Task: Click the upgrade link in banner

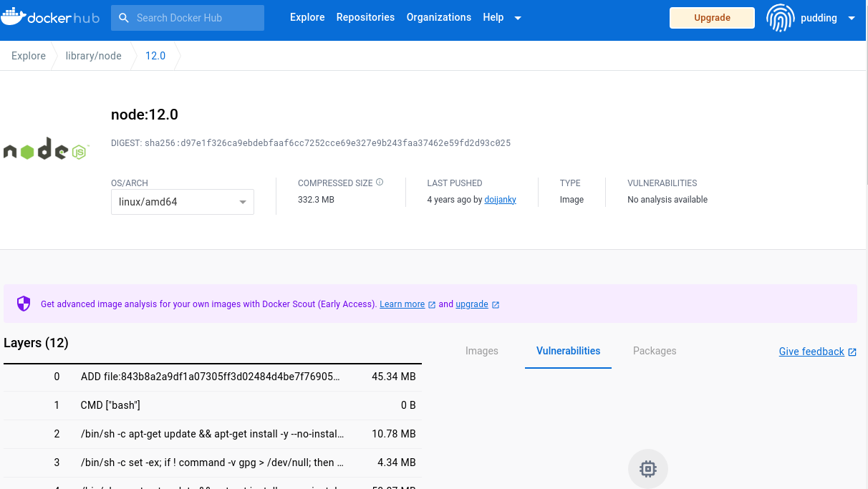Action: coord(472,304)
